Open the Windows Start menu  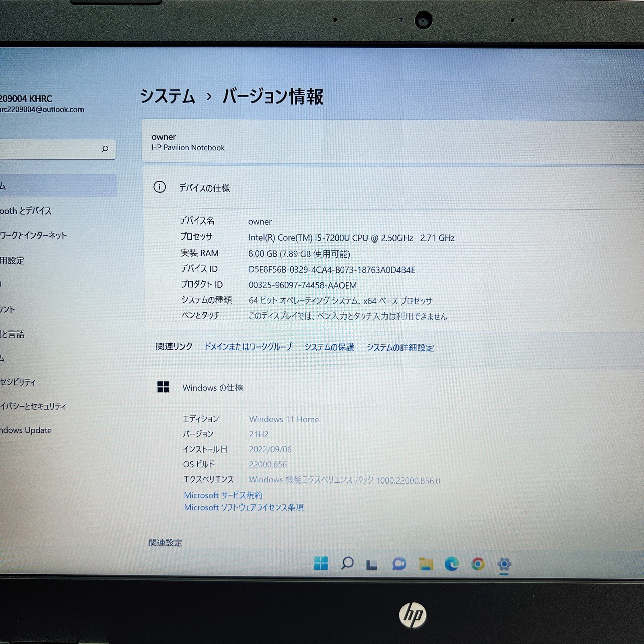320,563
